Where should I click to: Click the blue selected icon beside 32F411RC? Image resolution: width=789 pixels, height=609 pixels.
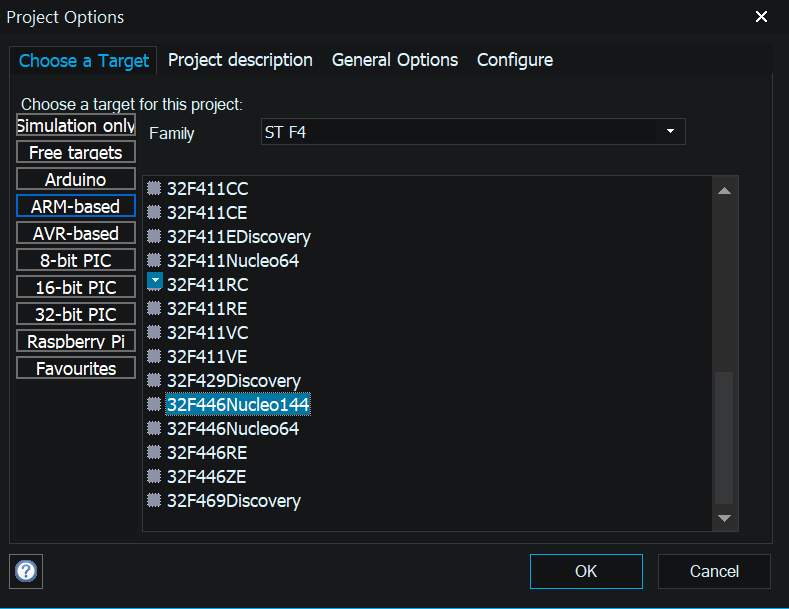pos(154,281)
